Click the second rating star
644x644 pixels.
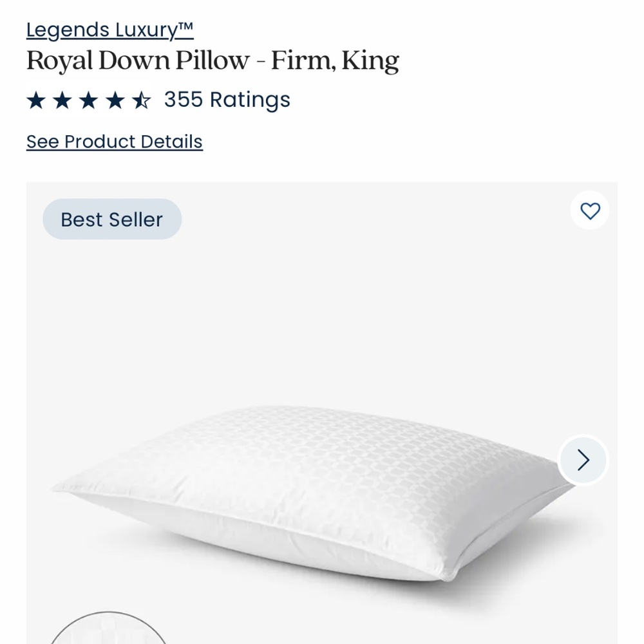[63, 99]
